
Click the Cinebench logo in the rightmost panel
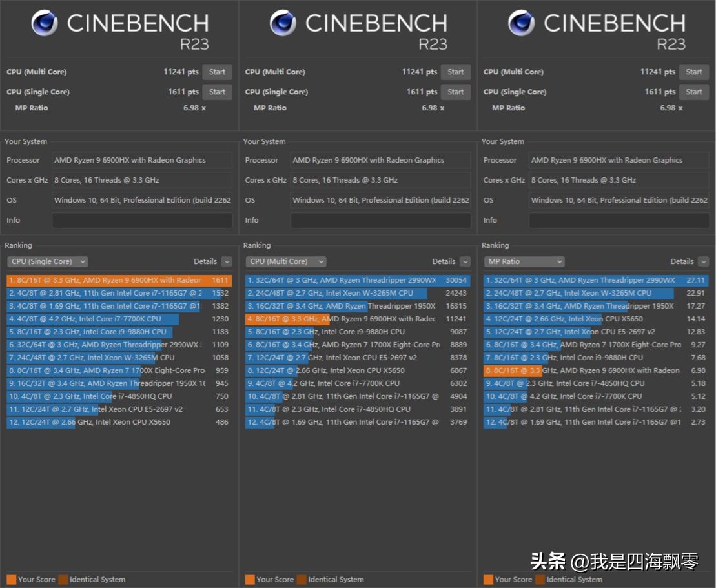(521, 24)
